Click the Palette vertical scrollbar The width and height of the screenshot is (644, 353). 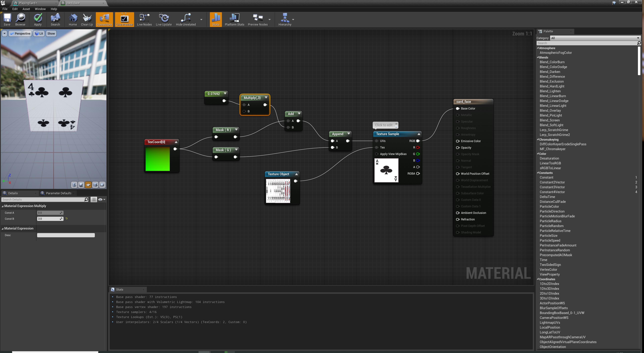point(639,61)
